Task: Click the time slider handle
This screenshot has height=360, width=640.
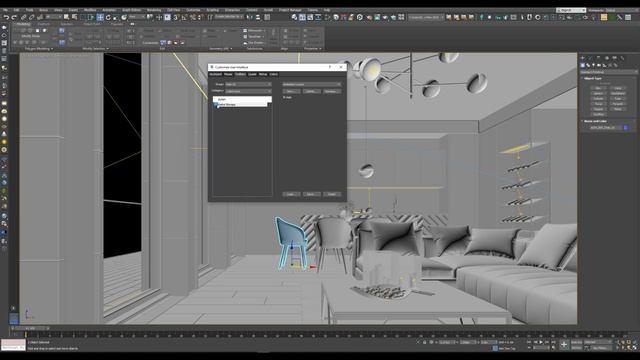Action: pos(29,328)
